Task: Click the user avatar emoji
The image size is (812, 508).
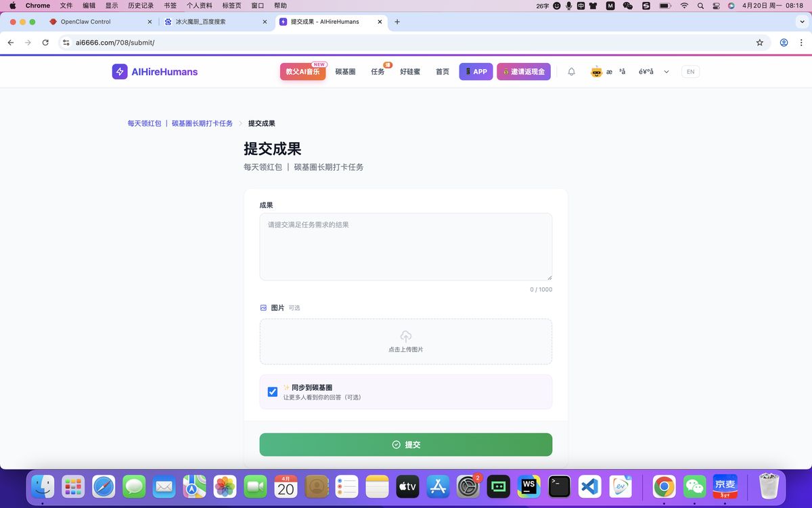Action: [596, 72]
